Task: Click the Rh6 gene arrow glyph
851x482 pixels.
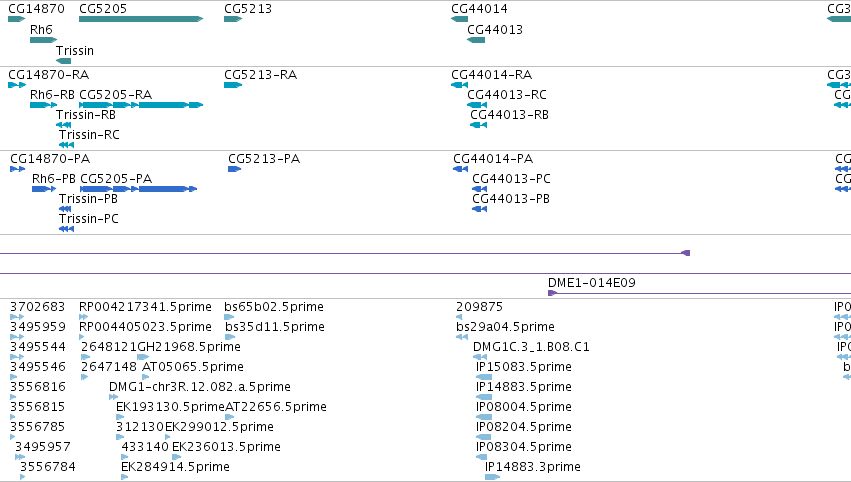Action: (43, 40)
